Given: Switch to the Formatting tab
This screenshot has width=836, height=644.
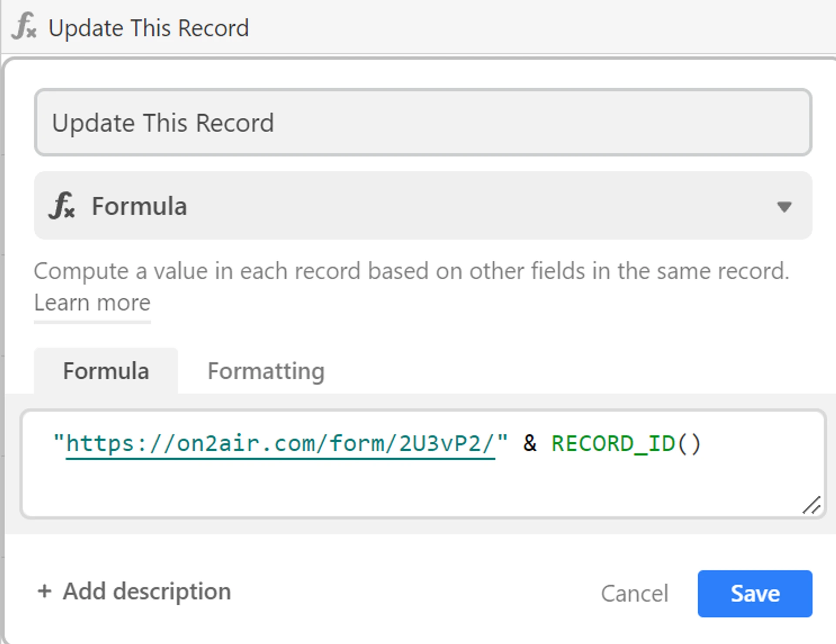Looking at the screenshot, I should 266,371.
